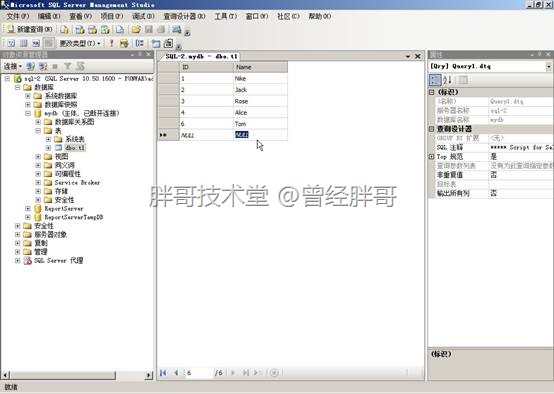Open the 更改类型 dropdown

(80, 43)
